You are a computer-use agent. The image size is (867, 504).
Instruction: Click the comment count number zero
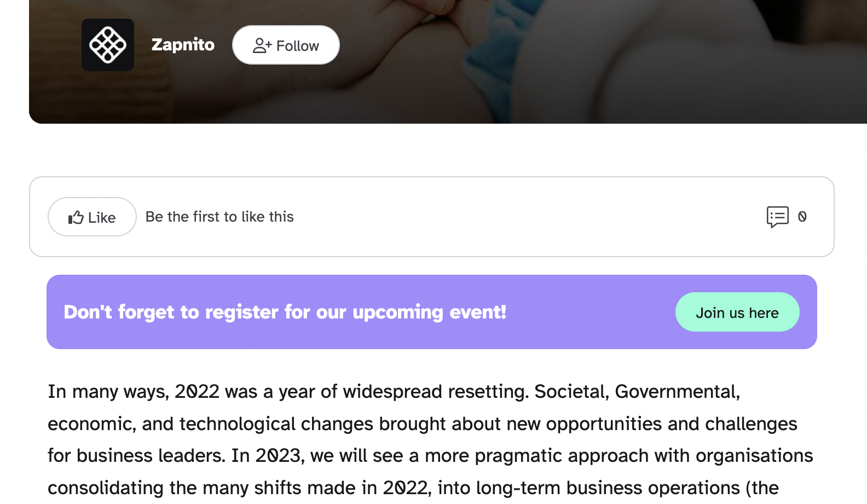pos(802,217)
